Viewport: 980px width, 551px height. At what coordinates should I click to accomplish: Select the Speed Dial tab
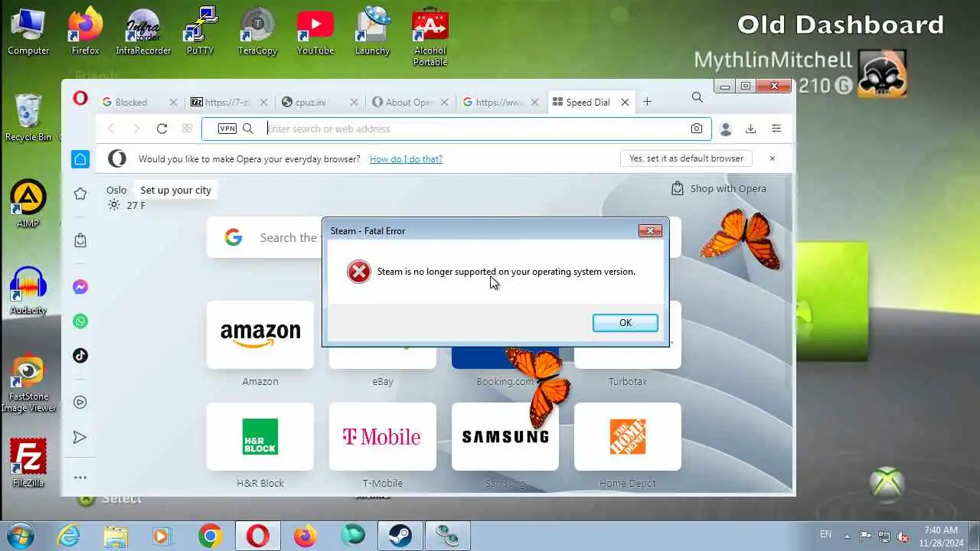pyautogui.click(x=588, y=102)
